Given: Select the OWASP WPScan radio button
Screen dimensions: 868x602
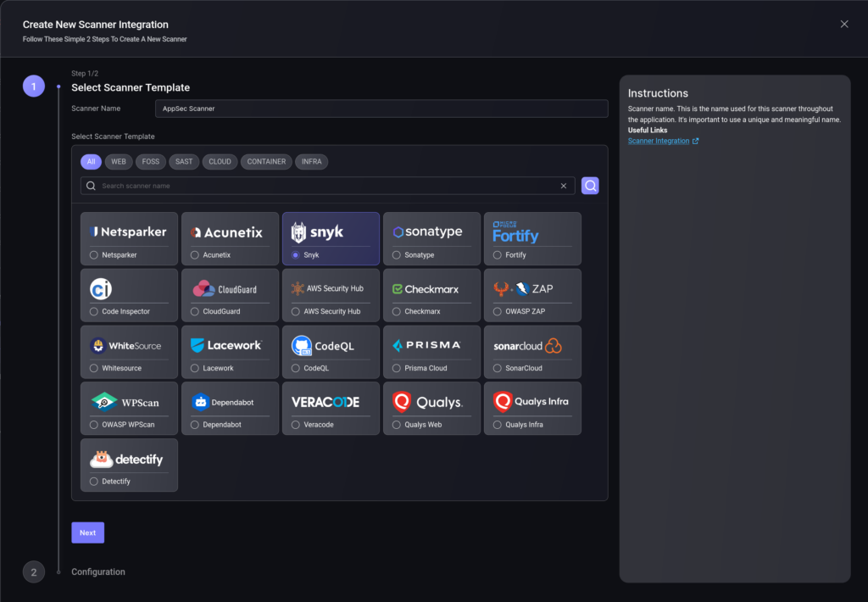Looking at the screenshot, I should pos(93,424).
